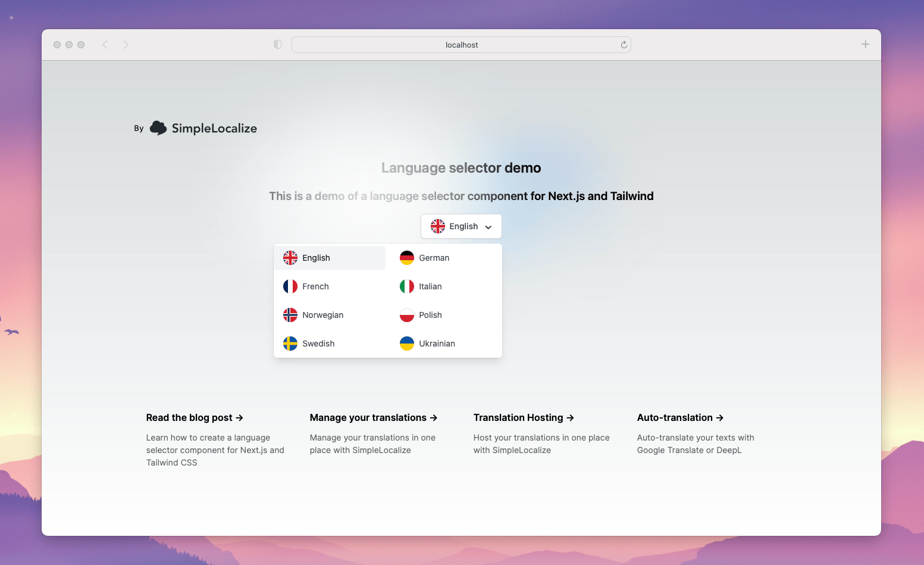Screen dimensions: 924x565
Task: Select German from the language list
Action: (x=446, y=258)
